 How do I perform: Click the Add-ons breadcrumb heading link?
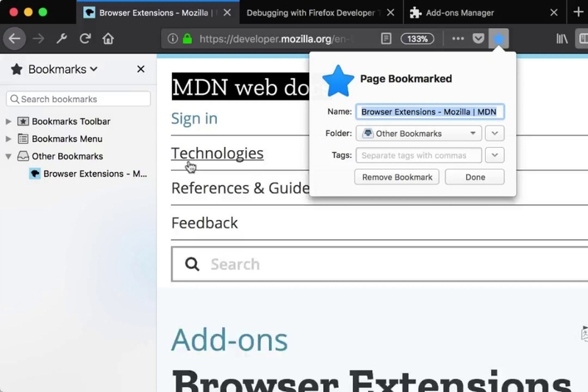click(x=229, y=340)
